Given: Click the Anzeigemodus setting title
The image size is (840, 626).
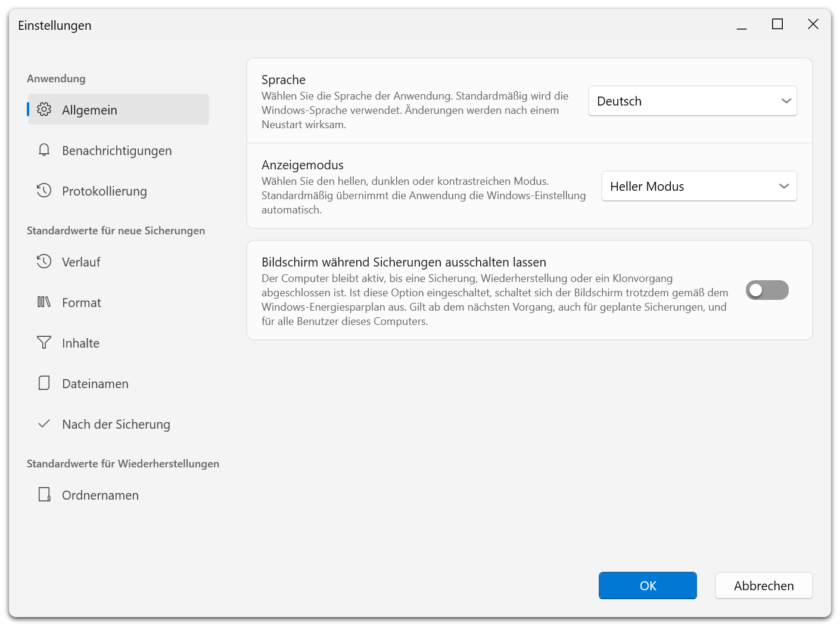Looking at the screenshot, I should (x=303, y=165).
